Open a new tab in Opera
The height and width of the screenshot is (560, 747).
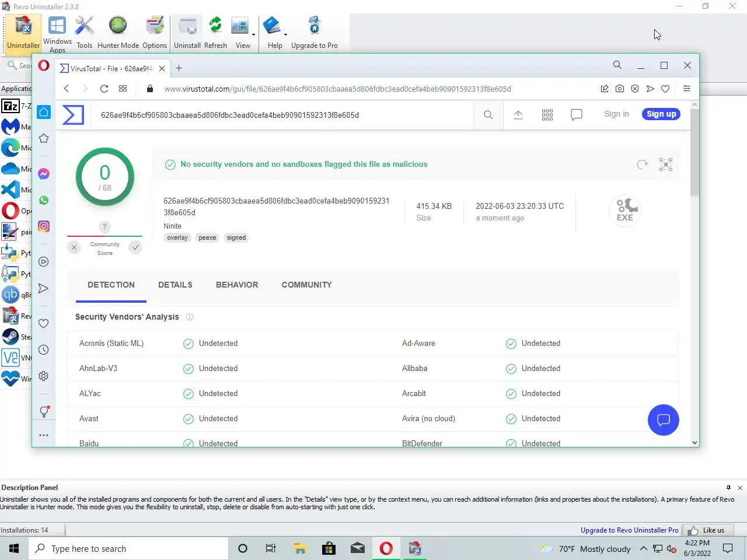click(179, 68)
